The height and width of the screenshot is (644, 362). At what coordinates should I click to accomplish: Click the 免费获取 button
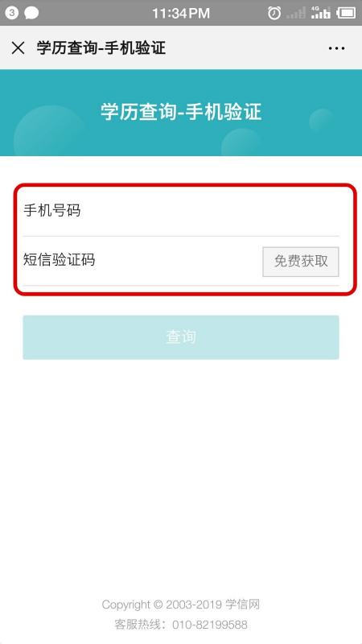click(301, 261)
